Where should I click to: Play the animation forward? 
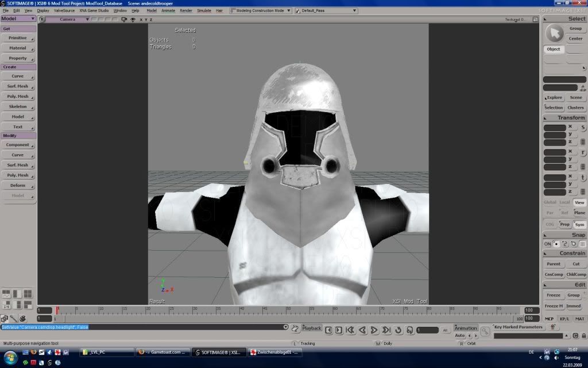click(374, 330)
